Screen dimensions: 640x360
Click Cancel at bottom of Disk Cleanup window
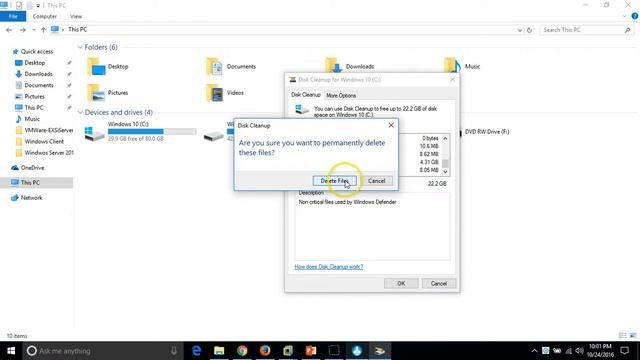click(x=439, y=283)
